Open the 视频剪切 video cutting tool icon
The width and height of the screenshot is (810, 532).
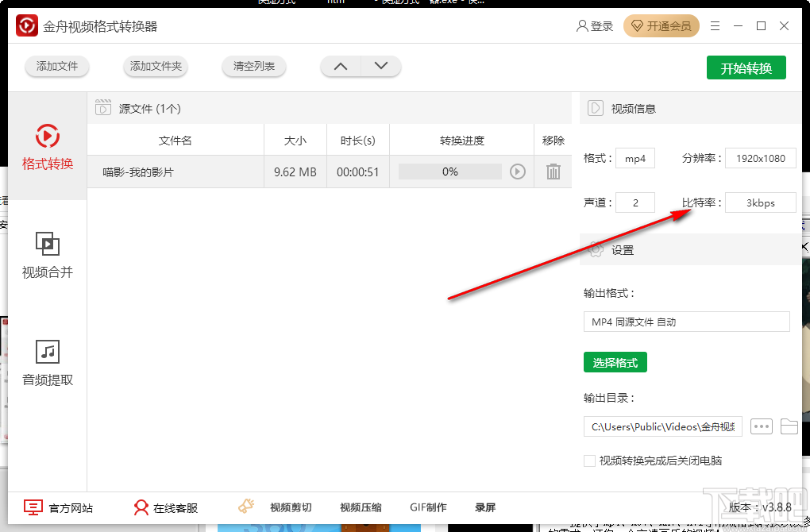pyautogui.click(x=245, y=505)
